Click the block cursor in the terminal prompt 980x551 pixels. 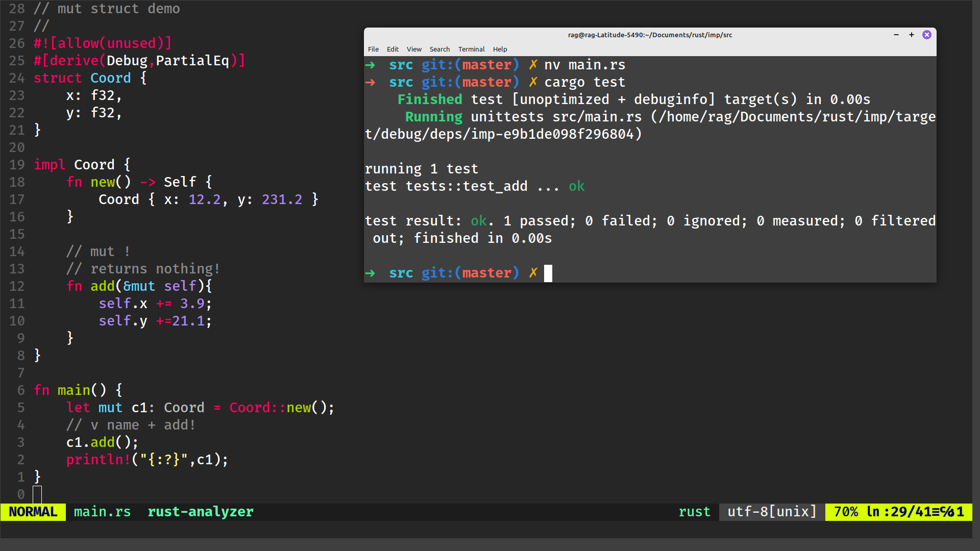[x=548, y=273]
